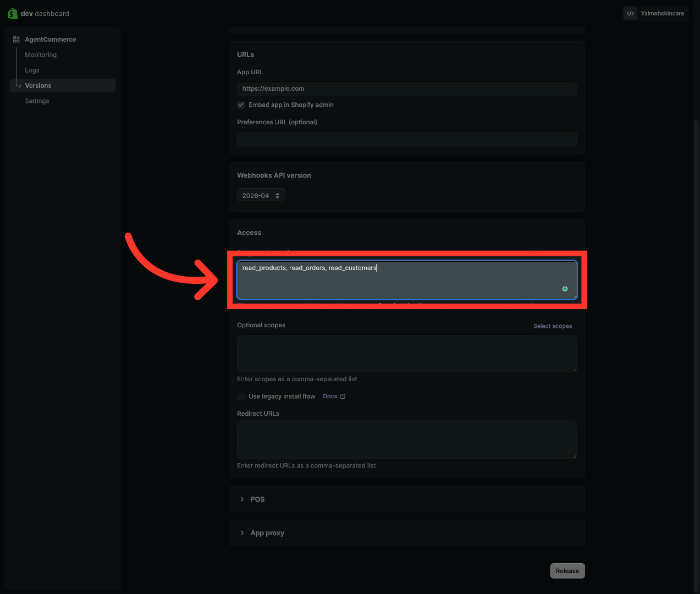Focus the App URL input field

point(407,89)
